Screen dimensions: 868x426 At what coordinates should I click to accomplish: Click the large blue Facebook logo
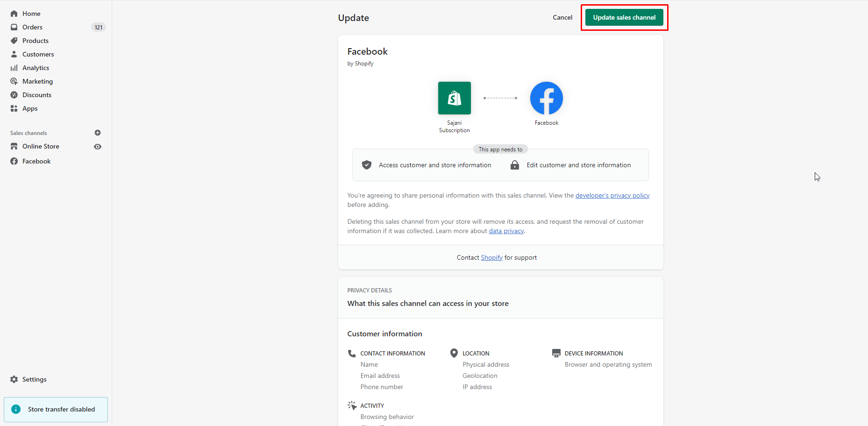click(x=547, y=98)
